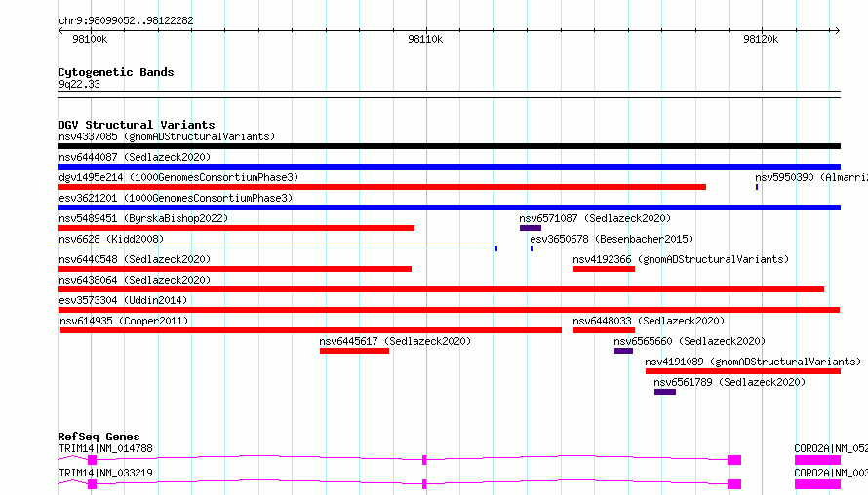The image size is (868, 495).
Task: Open the nsv6565660 Sedlazeck2020 label
Action: point(690,341)
